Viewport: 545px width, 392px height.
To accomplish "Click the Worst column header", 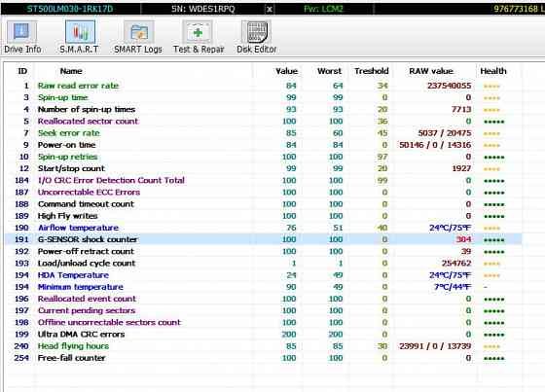I will tap(329, 71).
